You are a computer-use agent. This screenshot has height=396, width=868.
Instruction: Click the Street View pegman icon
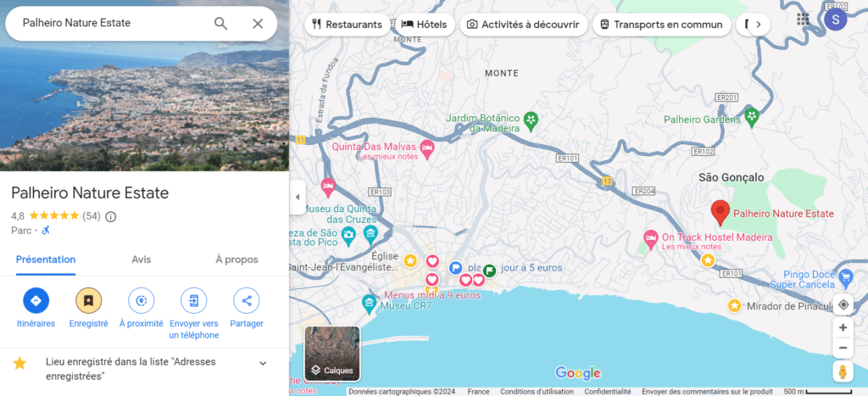[x=843, y=371]
